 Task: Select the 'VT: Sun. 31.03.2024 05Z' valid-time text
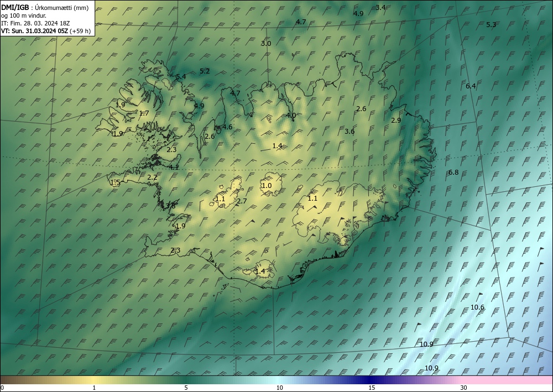34,31
